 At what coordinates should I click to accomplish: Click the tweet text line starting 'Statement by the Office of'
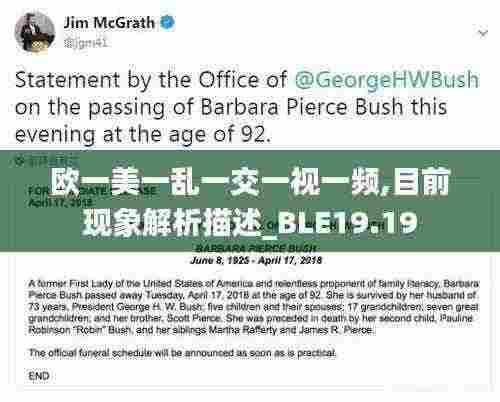[247, 80]
